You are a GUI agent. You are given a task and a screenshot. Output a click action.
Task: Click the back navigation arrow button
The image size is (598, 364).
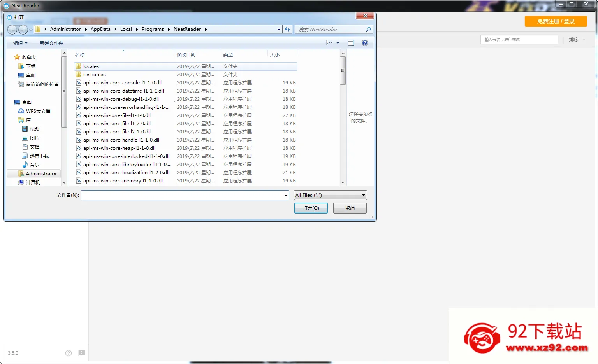click(12, 30)
